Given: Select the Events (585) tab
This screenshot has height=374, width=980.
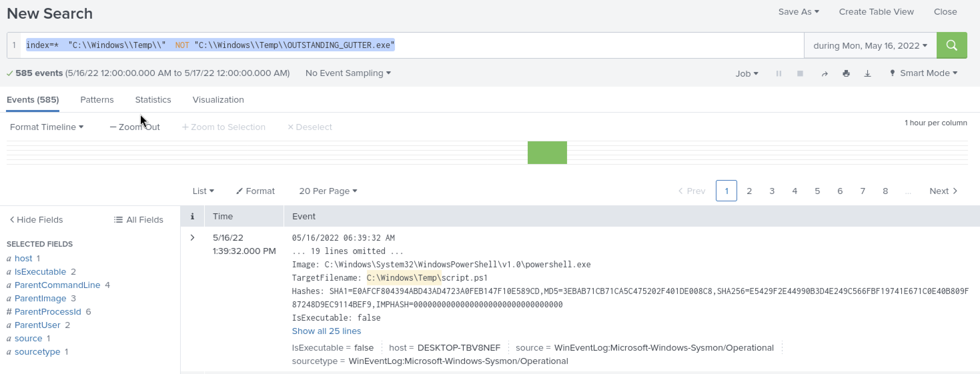Looking at the screenshot, I should [x=33, y=100].
